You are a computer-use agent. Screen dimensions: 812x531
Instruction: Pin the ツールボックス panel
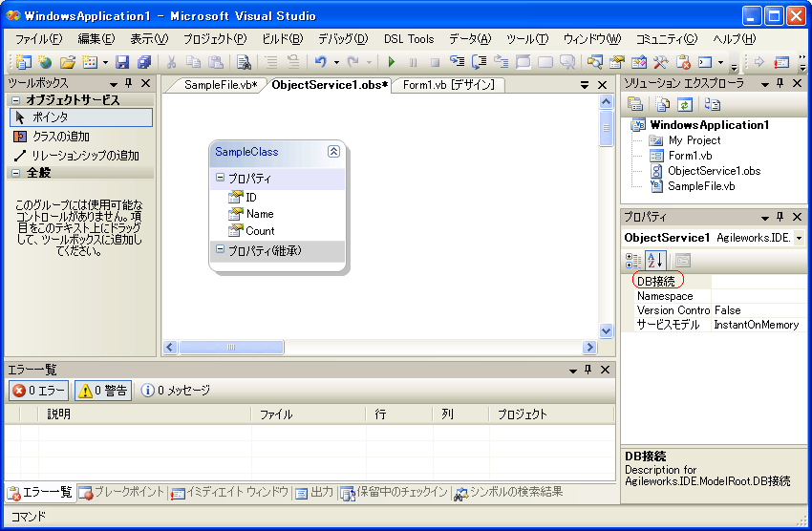(129, 83)
